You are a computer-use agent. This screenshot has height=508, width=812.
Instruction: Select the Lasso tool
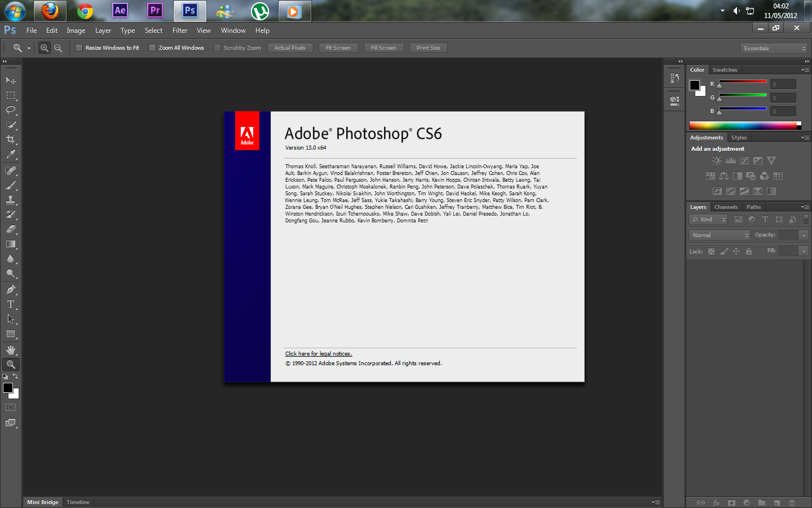(x=11, y=110)
